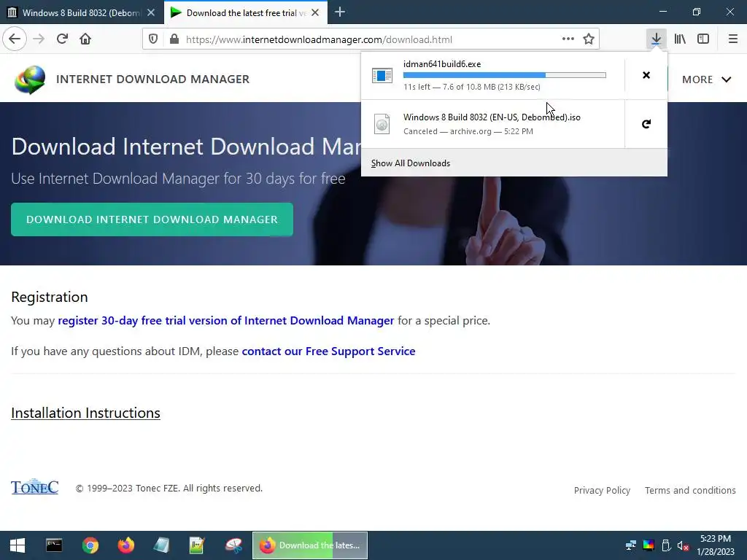Open the Library bookshelf icon
The height and width of the screenshot is (560, 747).
tap(680, 39)
